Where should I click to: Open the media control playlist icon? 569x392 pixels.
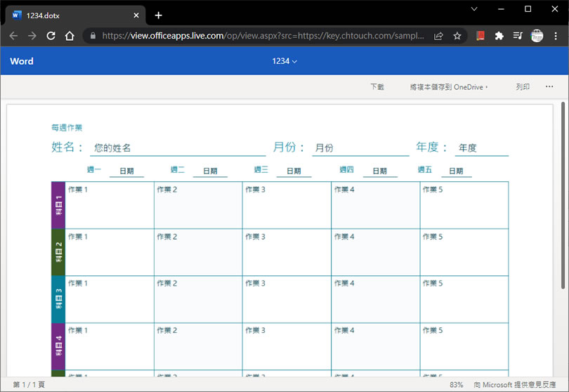518,36
